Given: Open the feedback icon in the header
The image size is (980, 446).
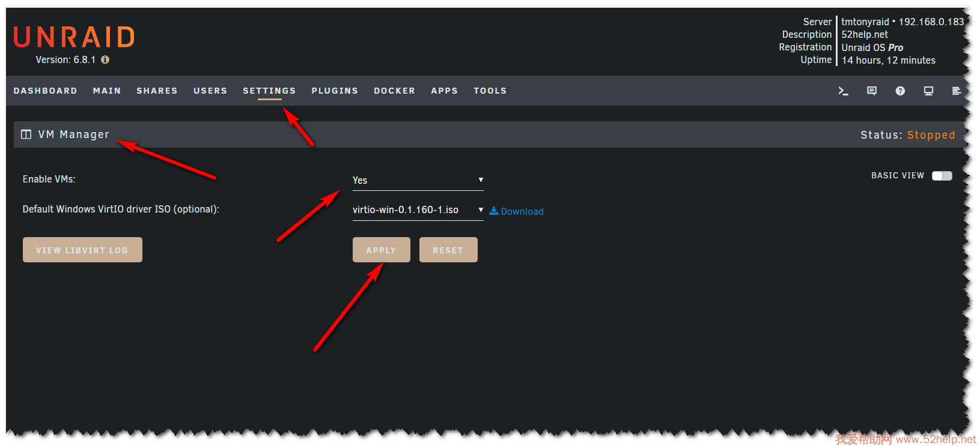Looking at the screenshot, I should coord(872,91).
